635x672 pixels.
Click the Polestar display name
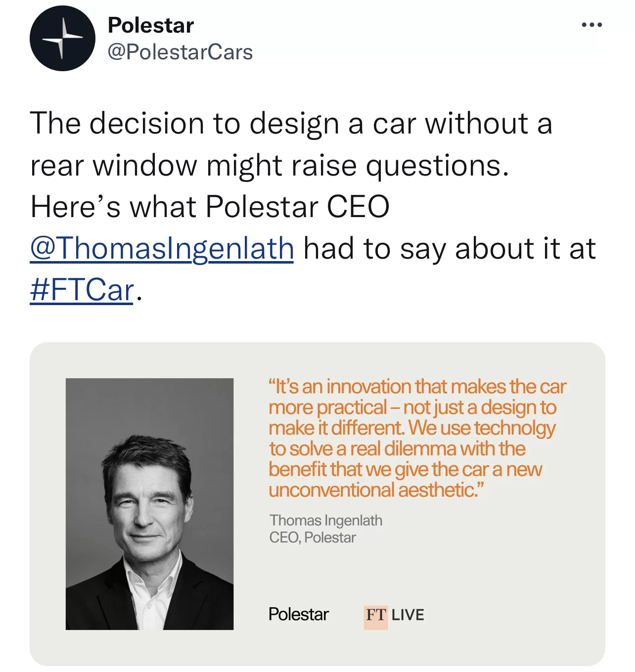(151, 25)
